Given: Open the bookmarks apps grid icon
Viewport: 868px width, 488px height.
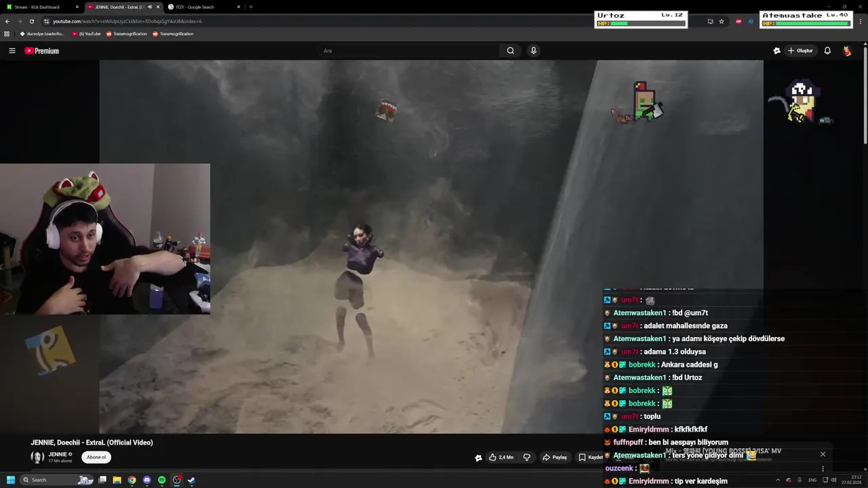Looking at the screenshot, I should coord(7,34).
